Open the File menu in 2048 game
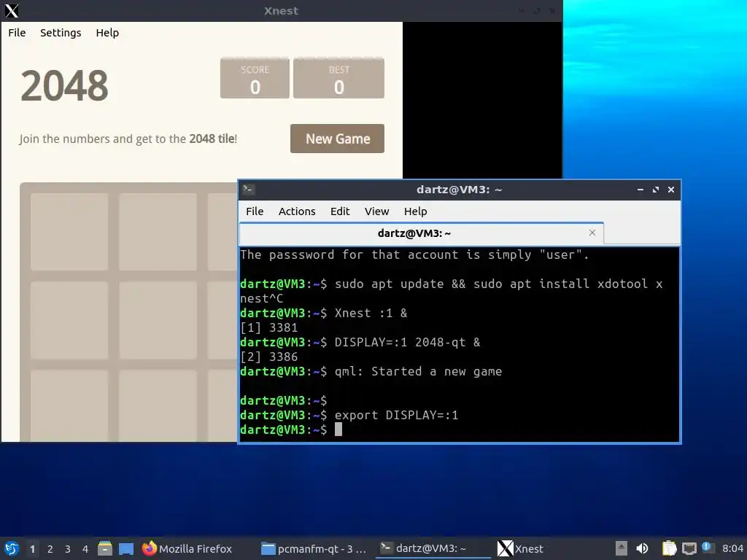 click(x=18, y=33)
